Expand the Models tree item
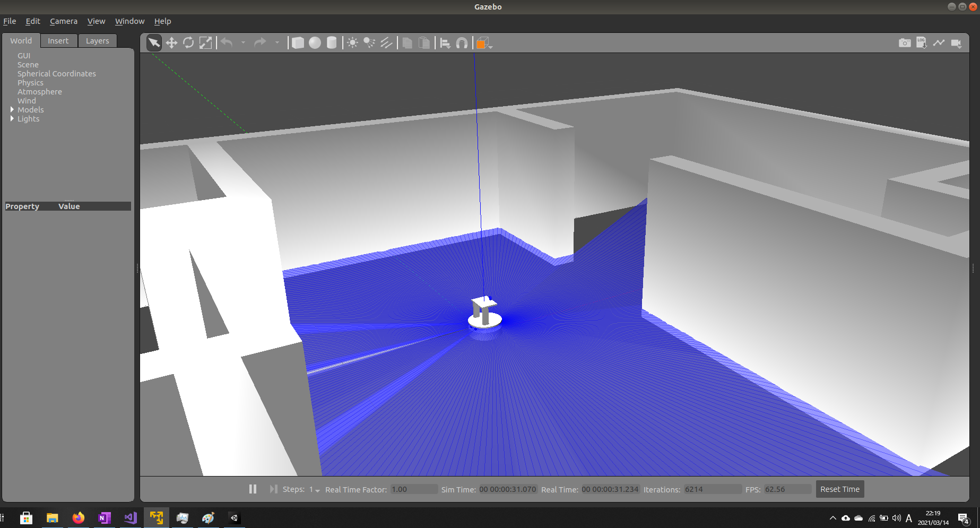 point(12,109)
